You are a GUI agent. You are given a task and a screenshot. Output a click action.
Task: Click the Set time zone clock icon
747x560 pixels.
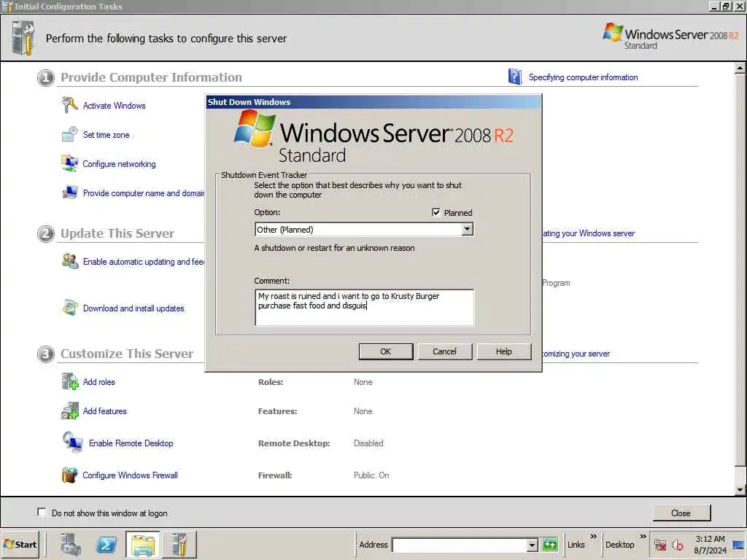tap(69, 134)
